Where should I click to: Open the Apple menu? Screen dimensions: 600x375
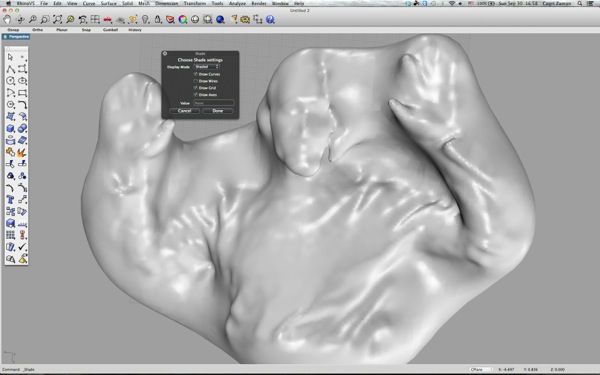(8, 3)
